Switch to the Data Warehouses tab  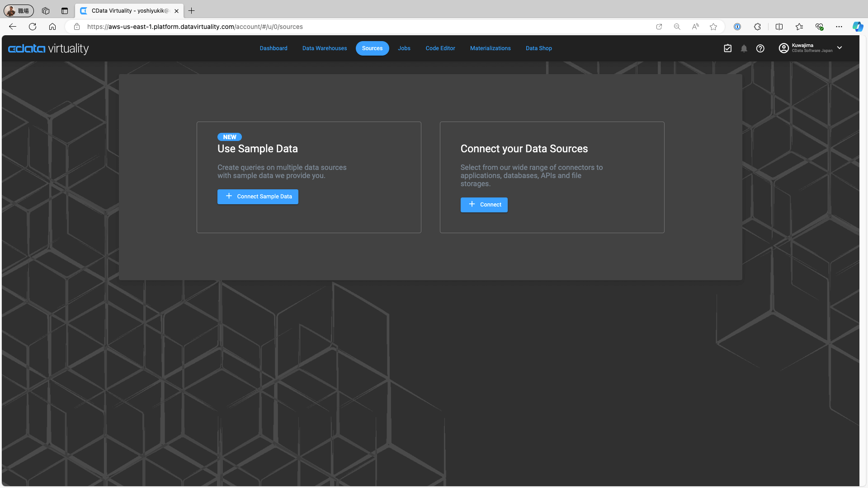click(325, 48)
